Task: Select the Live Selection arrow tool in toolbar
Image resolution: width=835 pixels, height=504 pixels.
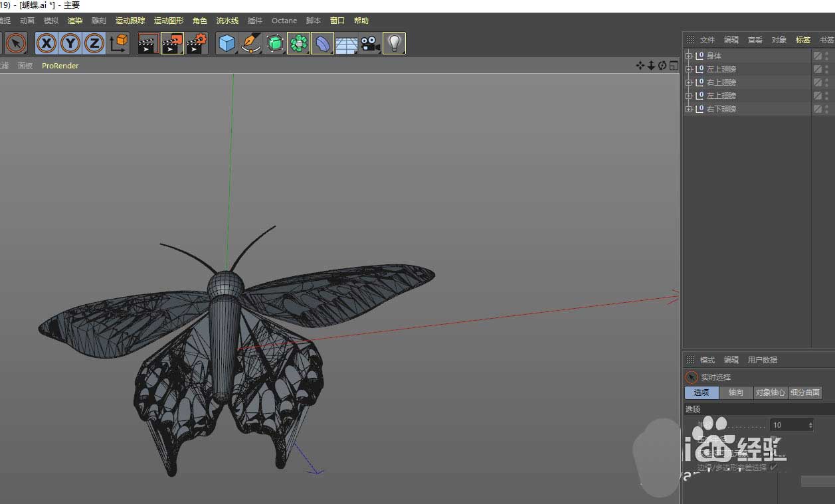Action: [16, 44]
